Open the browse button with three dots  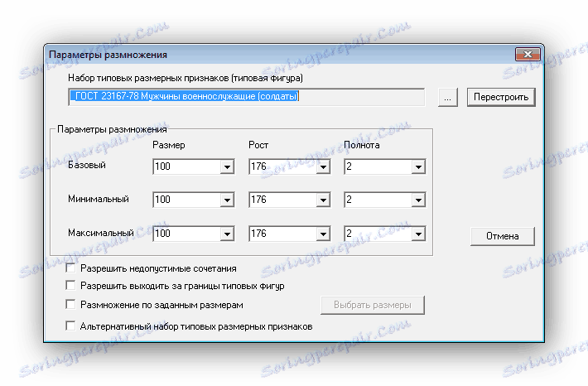[448, 98]
